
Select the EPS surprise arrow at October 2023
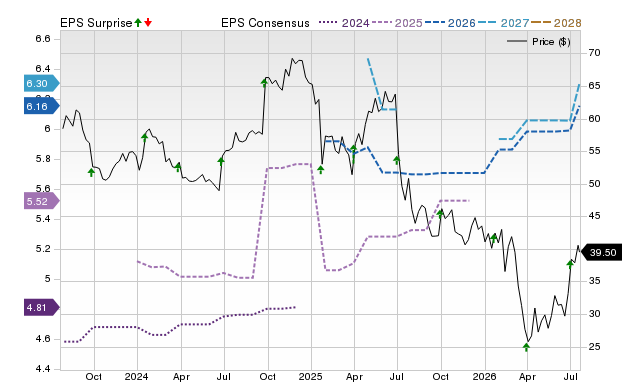[91, 172]
